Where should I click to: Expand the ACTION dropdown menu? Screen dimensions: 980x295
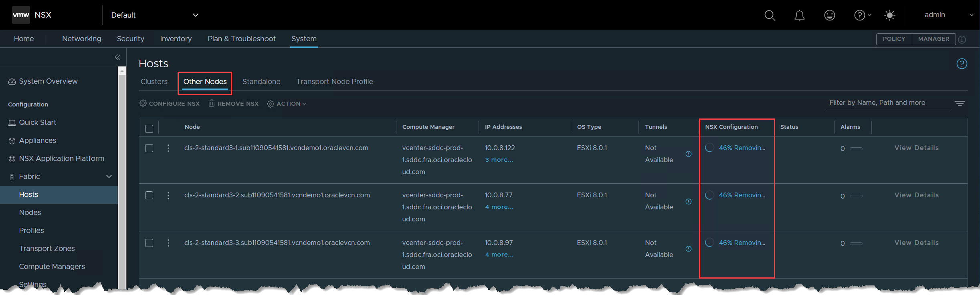[287, 104]
